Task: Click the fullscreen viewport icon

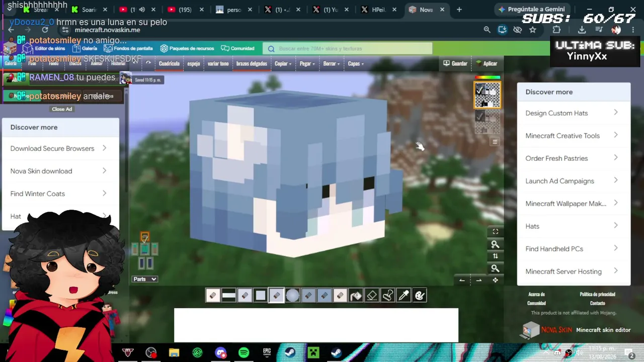Action: coord(495,232)
